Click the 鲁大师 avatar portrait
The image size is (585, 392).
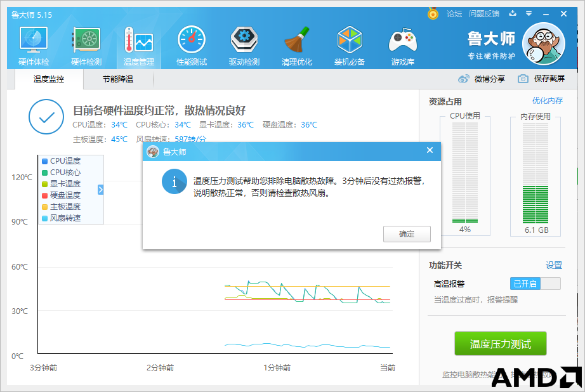[544, 44]
